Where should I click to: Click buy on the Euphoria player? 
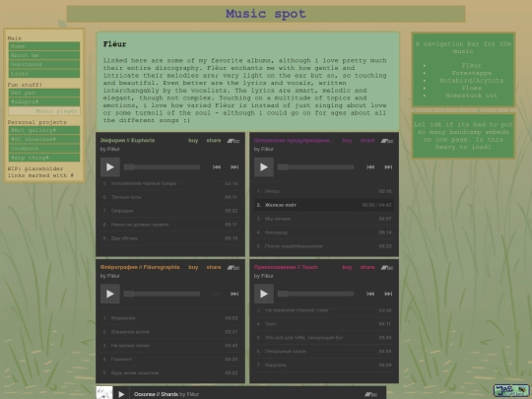pyautogui.click(x=193, y=141)
